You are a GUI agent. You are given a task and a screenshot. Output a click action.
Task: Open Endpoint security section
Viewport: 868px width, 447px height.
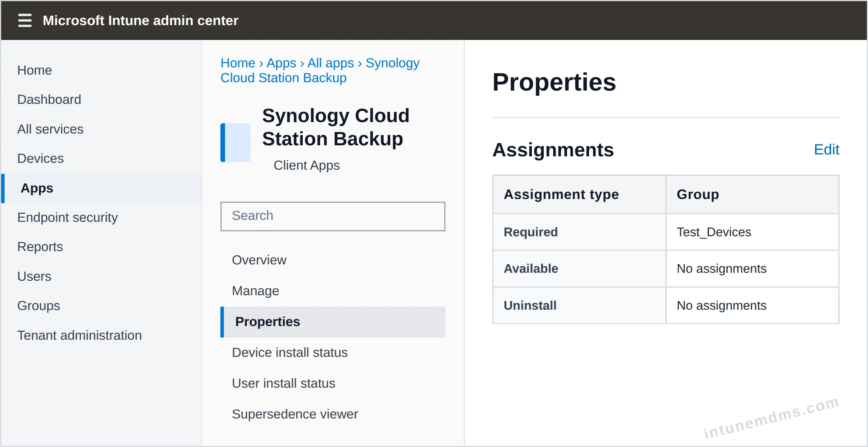pos(67,217)
